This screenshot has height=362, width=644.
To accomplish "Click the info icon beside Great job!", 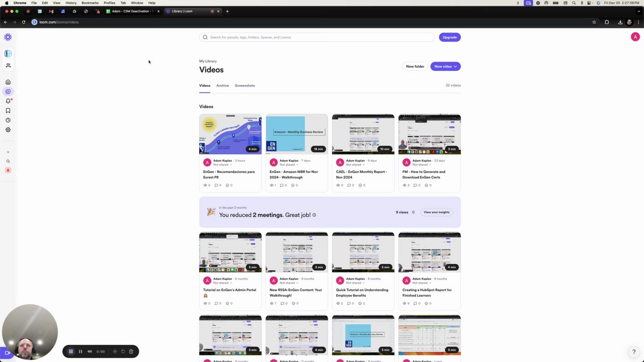I will 314,215.
